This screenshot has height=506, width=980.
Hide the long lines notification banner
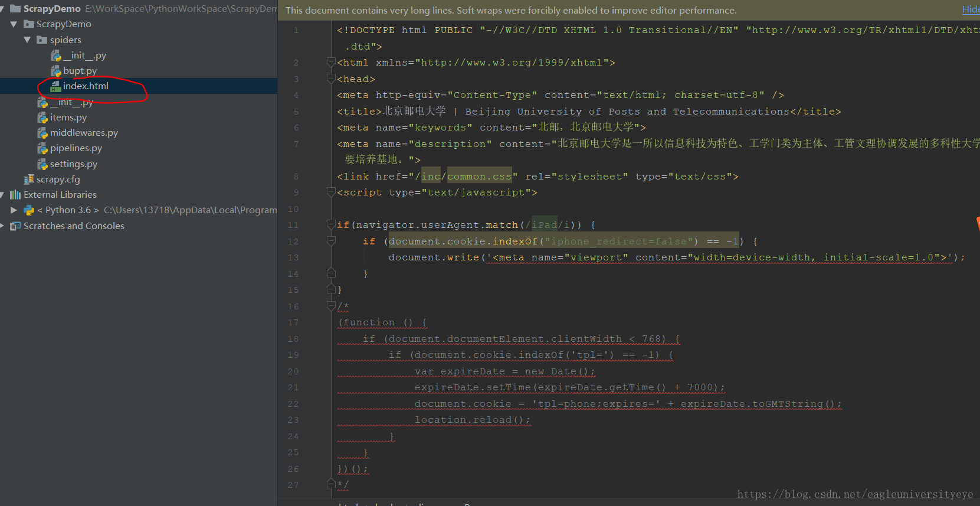click(971, 9)
